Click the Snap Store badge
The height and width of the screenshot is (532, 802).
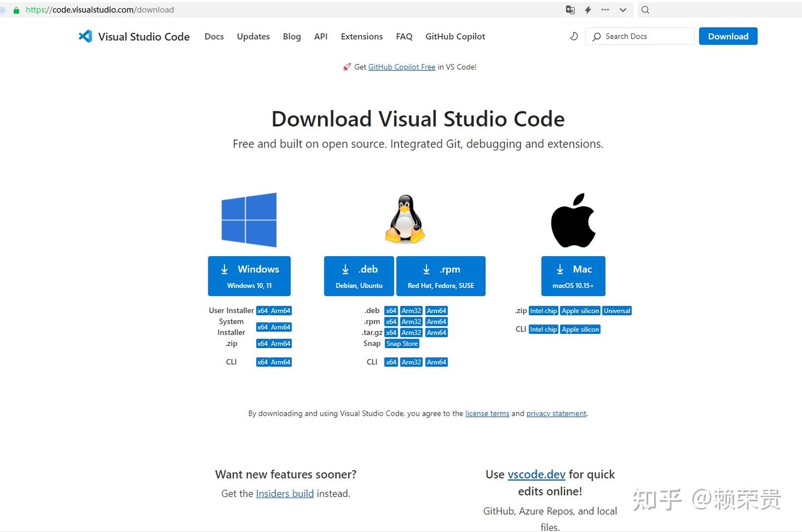(402, 343)
